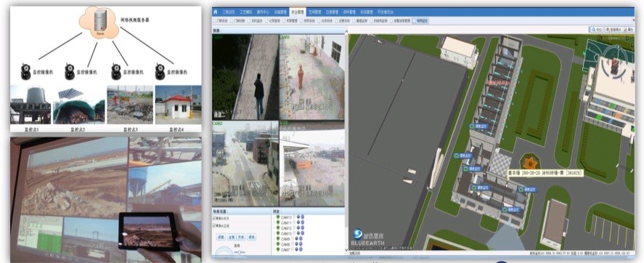
Task: Click the camera list scroll-down arrow
Action: 345,250
